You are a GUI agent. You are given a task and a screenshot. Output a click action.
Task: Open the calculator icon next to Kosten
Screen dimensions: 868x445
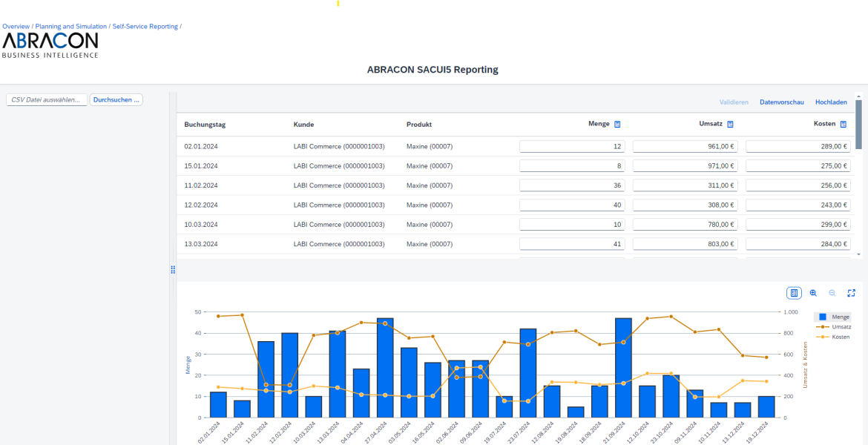[844, 125]
